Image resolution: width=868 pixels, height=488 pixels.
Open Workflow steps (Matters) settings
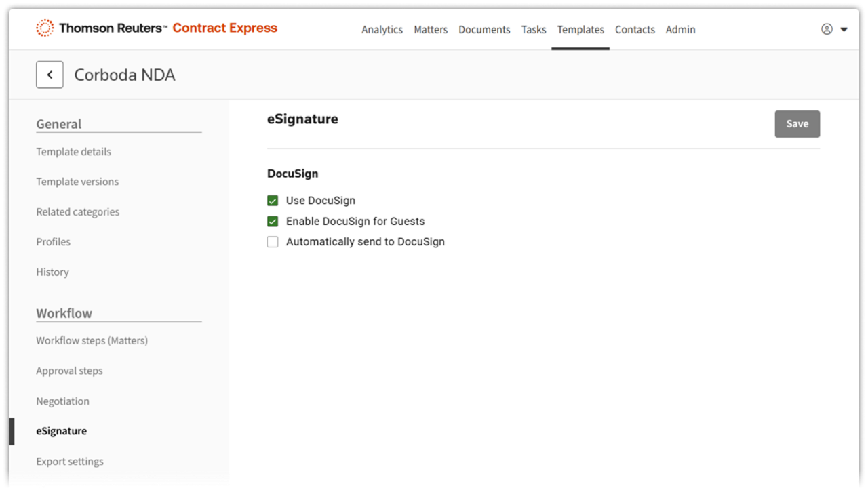point(92,340)
